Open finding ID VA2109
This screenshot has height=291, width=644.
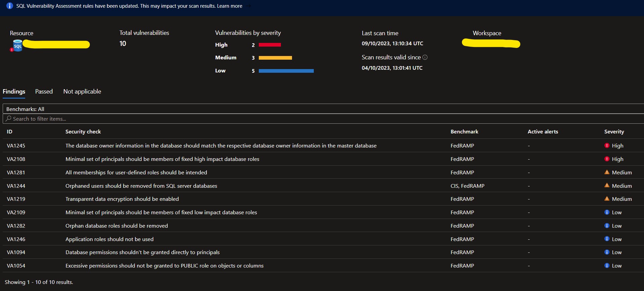16,213
